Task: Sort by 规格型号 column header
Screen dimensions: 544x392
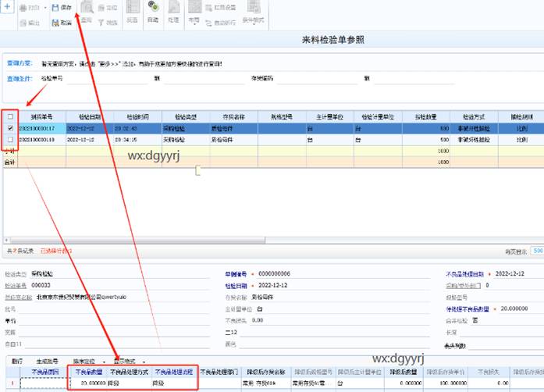Action: [x=282, y=117]
